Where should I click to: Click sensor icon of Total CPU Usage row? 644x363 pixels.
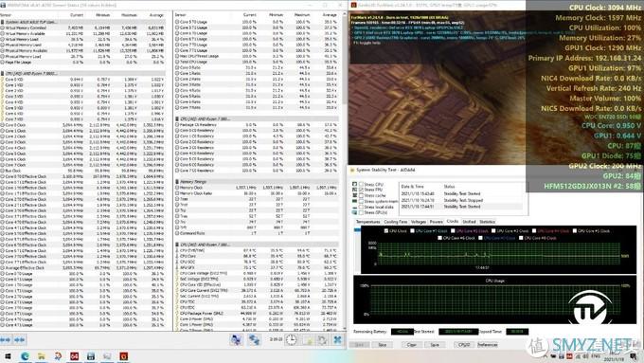(177, 62)
